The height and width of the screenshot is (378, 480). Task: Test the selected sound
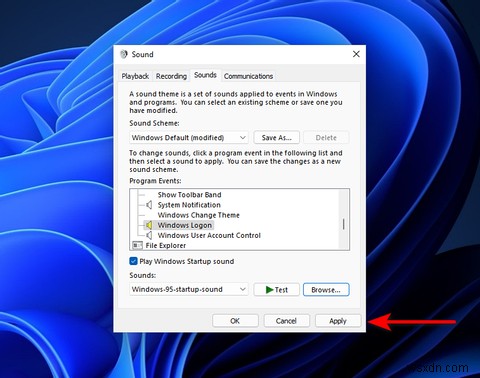(x=276, y=290)
